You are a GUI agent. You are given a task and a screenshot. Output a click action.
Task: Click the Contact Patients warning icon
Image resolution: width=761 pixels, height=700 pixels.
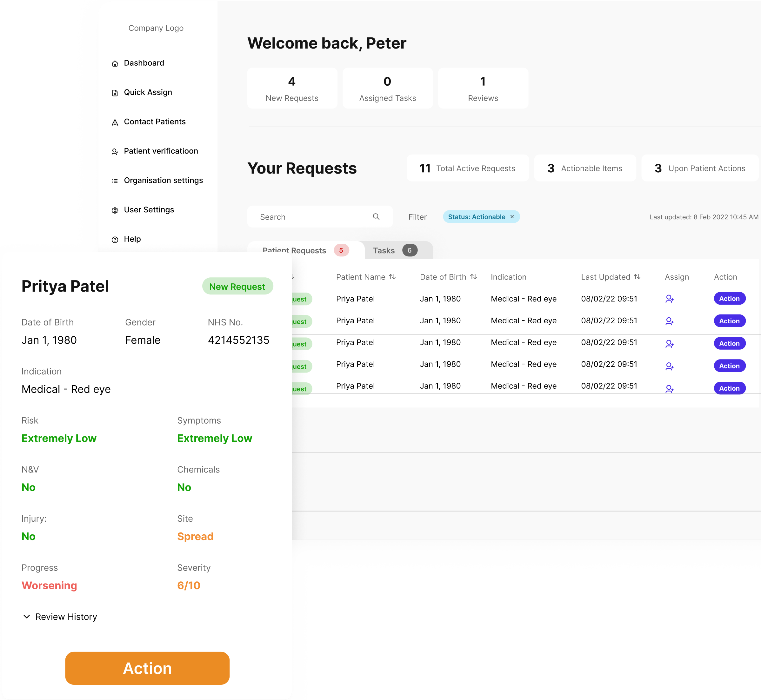115,122
